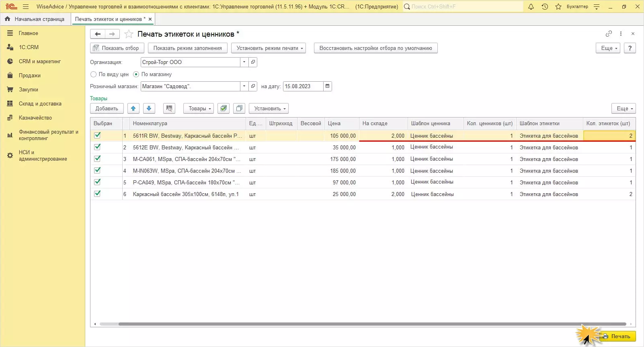Navigate back with the left arrow

[x=98, y=34]
